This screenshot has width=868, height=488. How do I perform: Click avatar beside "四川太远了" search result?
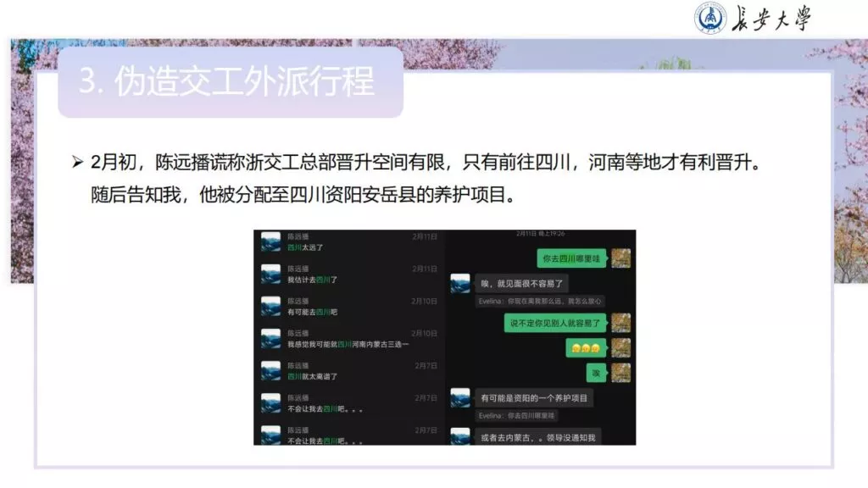point(270,241)
